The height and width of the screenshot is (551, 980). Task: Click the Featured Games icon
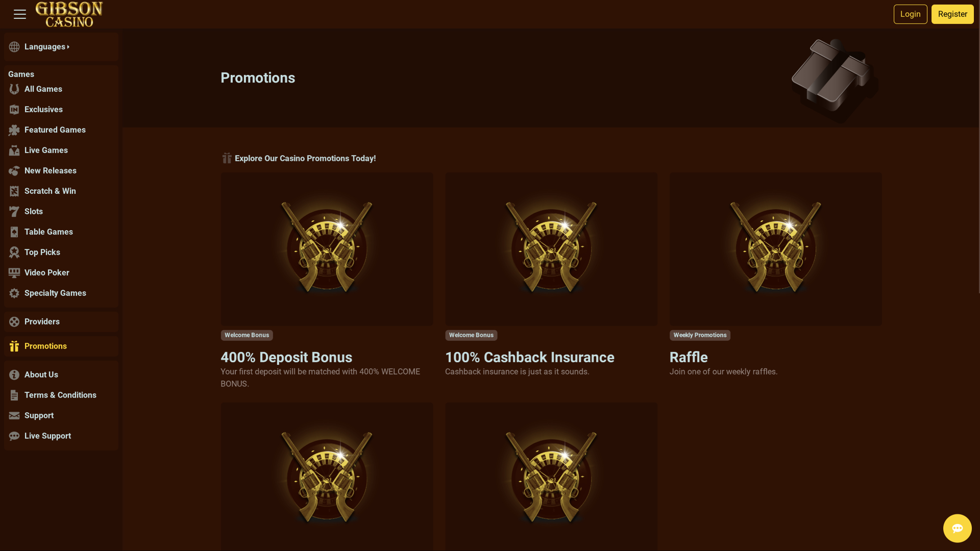14,130
